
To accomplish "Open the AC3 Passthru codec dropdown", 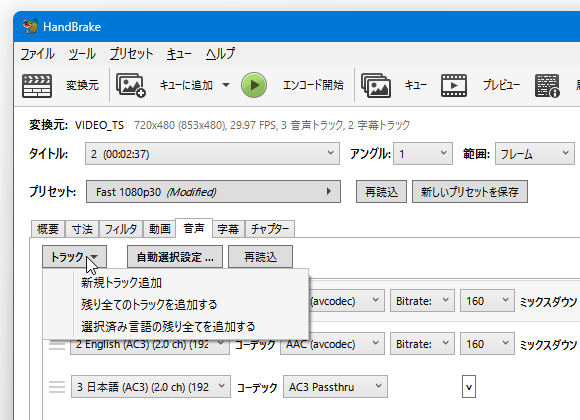I will pos(335,387).
